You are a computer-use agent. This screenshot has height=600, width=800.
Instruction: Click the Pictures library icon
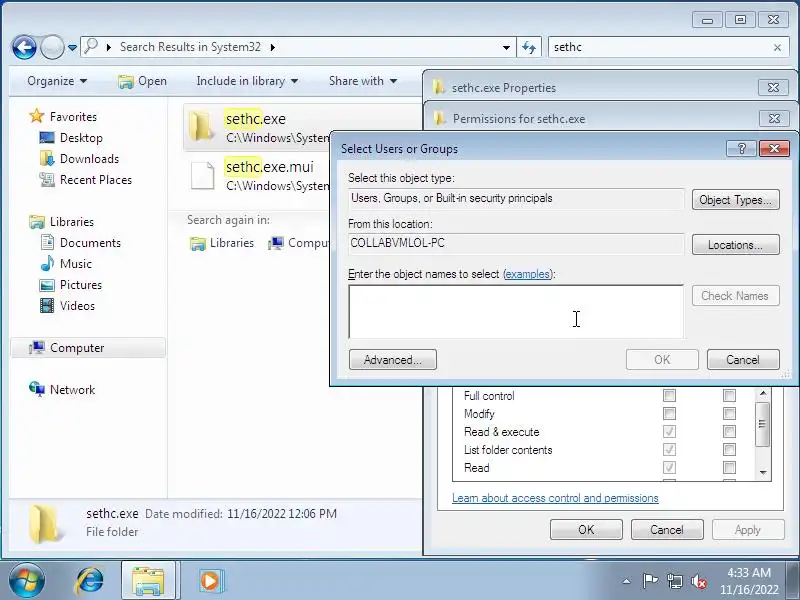[47, 285]
